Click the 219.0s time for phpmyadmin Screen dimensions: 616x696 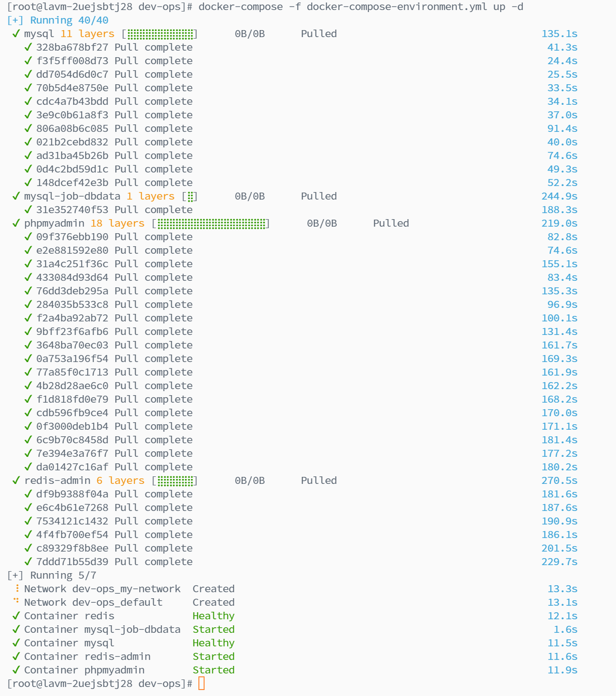tap(559, 224)
